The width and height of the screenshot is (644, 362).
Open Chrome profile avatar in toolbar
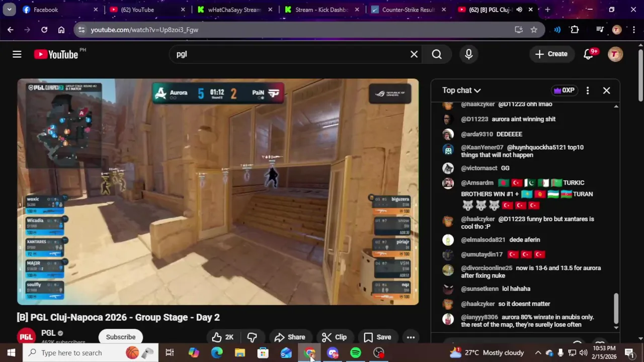(x=617, y=30)
